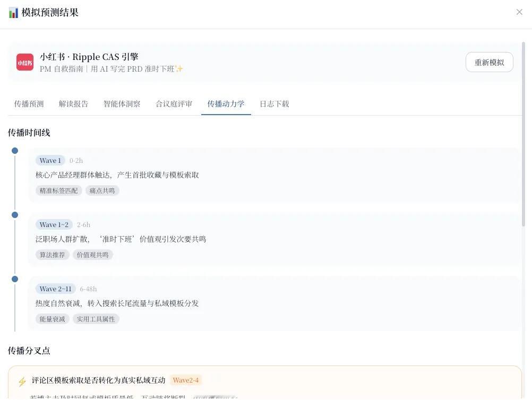Screen dimensions: 532x400
Task: Click the 2-6h time label
Action: pyautogui.click(x=83, y=225)
